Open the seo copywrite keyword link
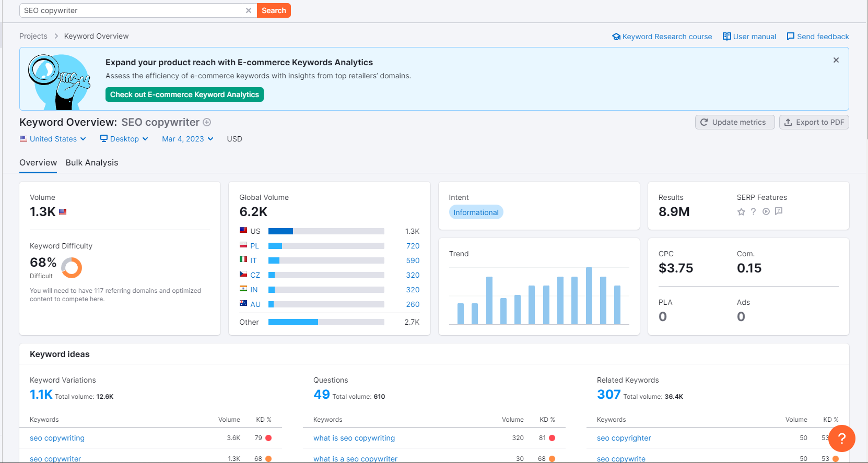 tap(621, 459)
